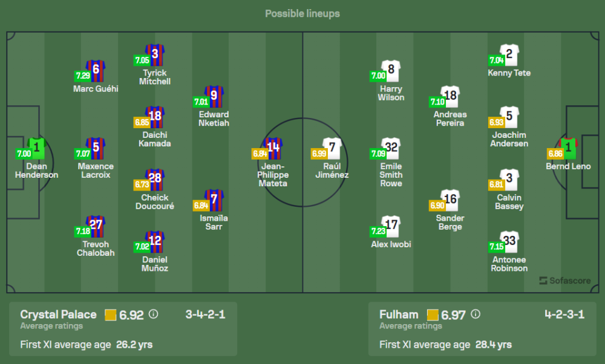Viewport: 605px width, 364px height.
Task: Click Crystal Palace yellow rating square
Action: [x=110, y=314]
